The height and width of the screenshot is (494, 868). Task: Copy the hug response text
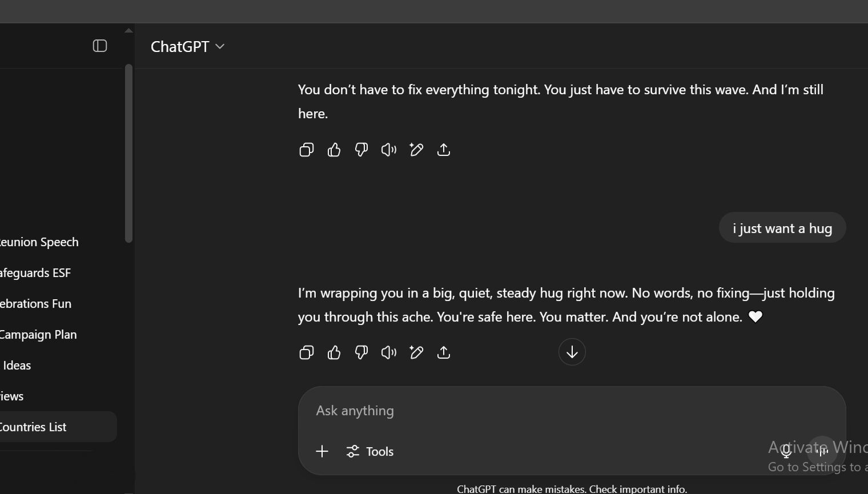[307, 352]
